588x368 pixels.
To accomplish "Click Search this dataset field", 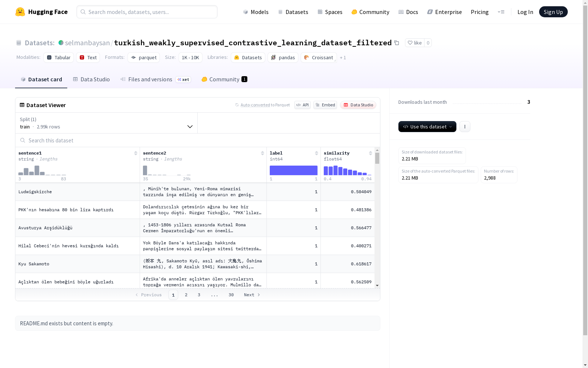I will [x=198, y=141].
